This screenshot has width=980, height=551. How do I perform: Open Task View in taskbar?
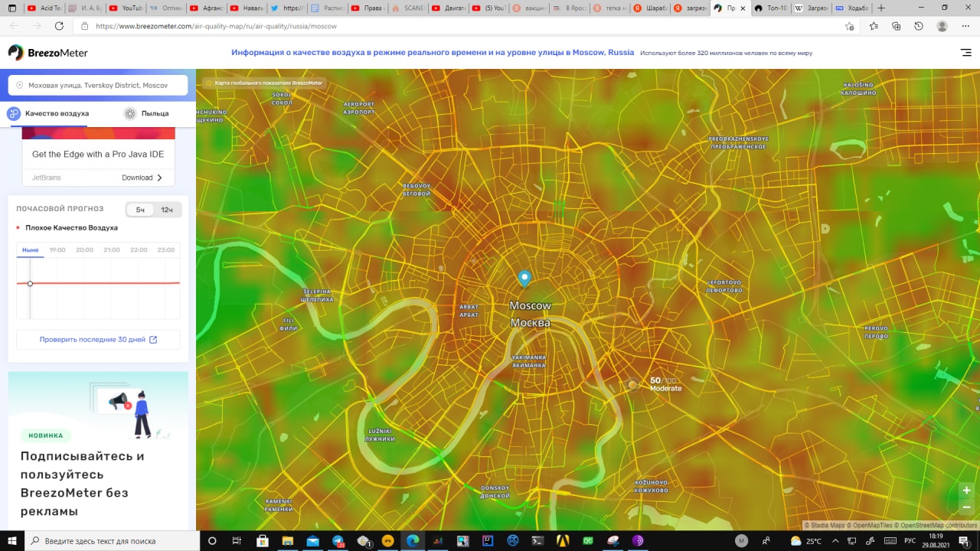click(x=237, y=541)
